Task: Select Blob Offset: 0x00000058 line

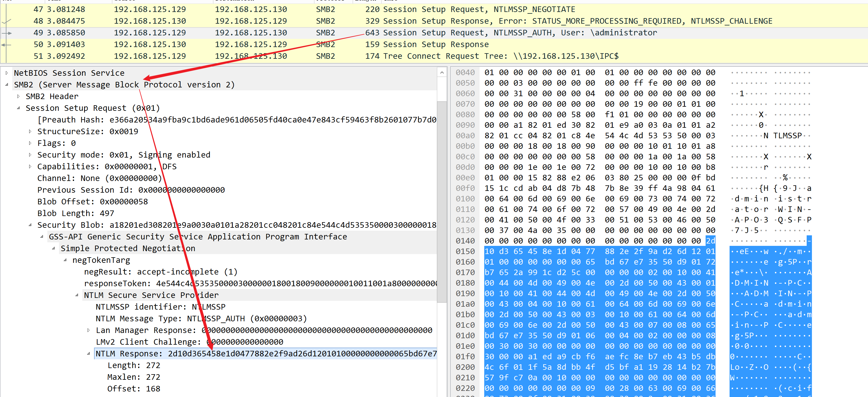Action: 93,202
